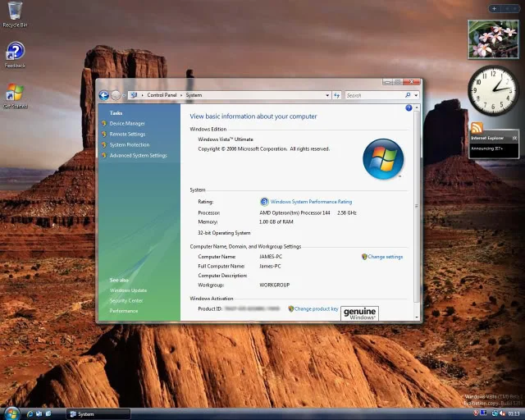Open the Get Started desktop shortcut
Image resolution: width=525 pixels, height=420 pixels.
[15, 96]
